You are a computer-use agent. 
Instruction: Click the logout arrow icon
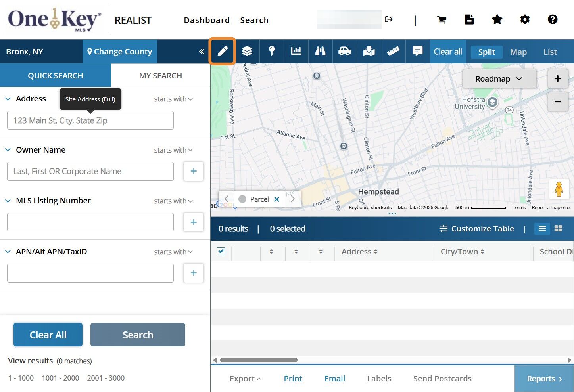(x=389, y=19)
